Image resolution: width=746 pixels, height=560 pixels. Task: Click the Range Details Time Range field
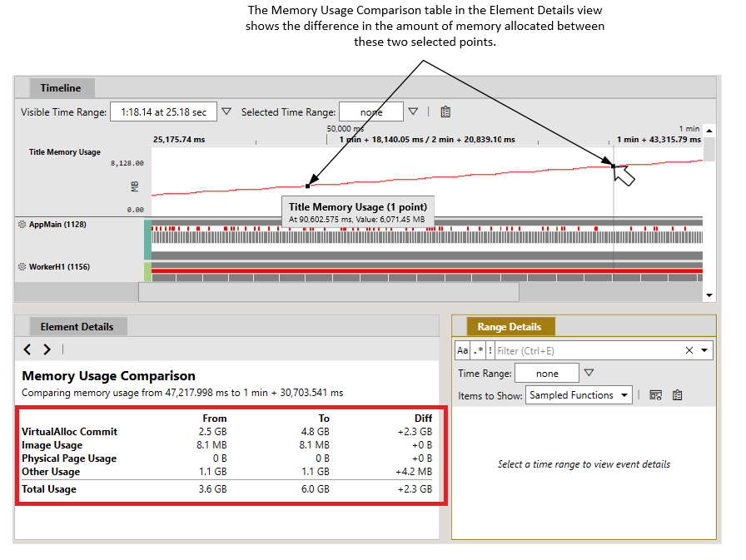(547, 373)
